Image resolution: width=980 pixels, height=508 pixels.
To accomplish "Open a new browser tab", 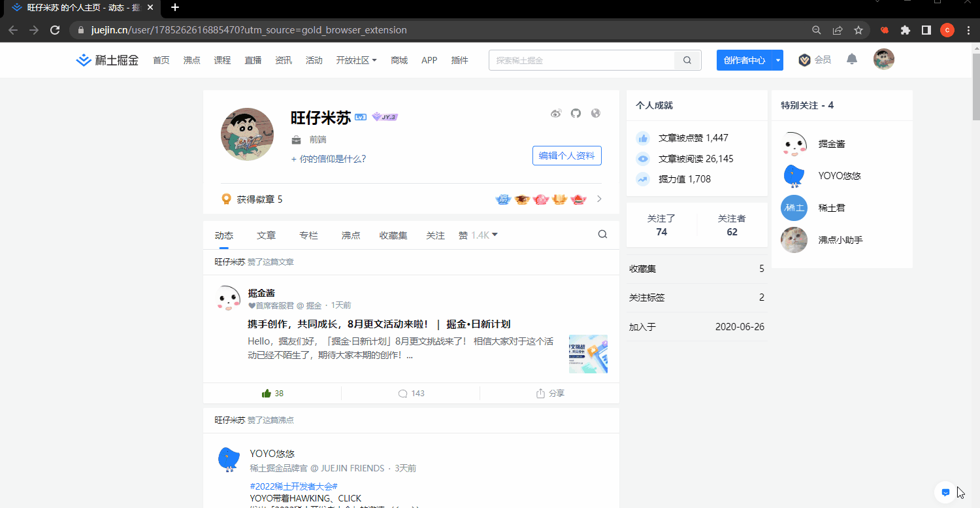I will tap(174, 8).
